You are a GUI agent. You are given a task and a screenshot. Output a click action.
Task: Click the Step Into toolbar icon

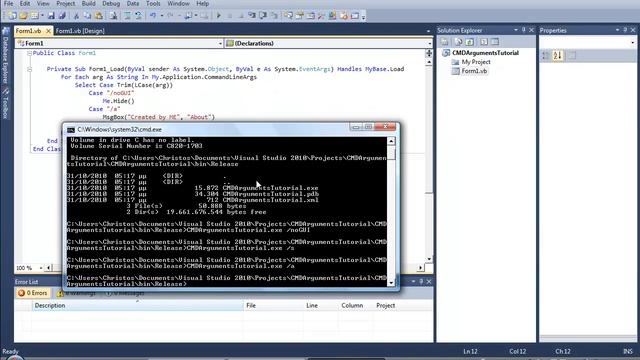click(x=252, y=16)
